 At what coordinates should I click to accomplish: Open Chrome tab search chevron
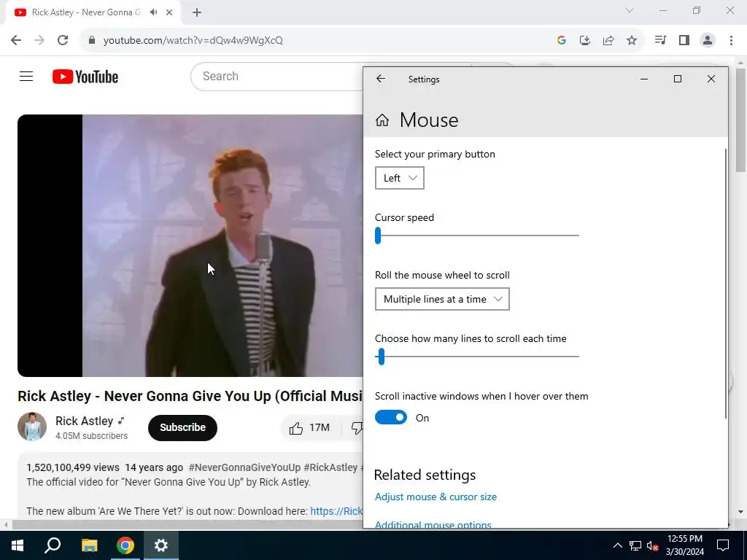click(630, 10)
